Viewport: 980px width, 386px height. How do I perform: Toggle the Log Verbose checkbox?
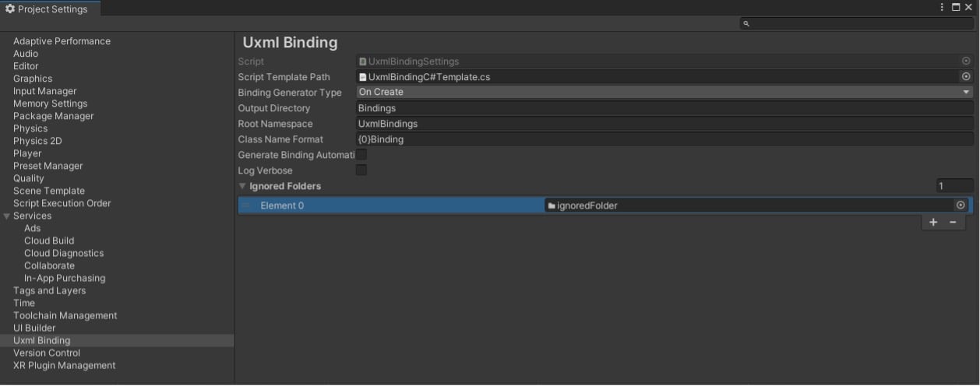361,170
